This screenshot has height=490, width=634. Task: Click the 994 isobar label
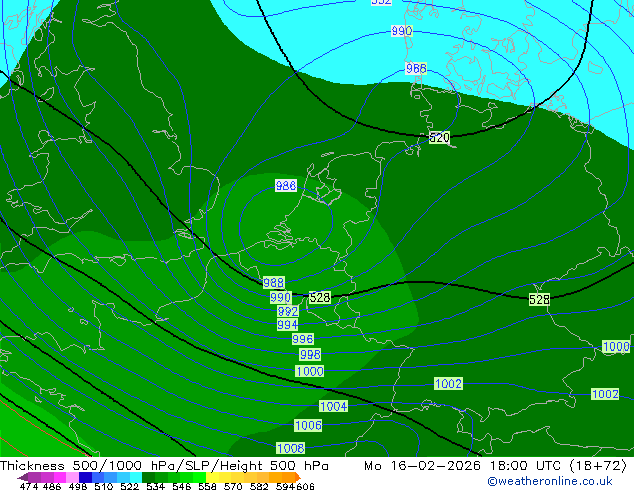287,325
